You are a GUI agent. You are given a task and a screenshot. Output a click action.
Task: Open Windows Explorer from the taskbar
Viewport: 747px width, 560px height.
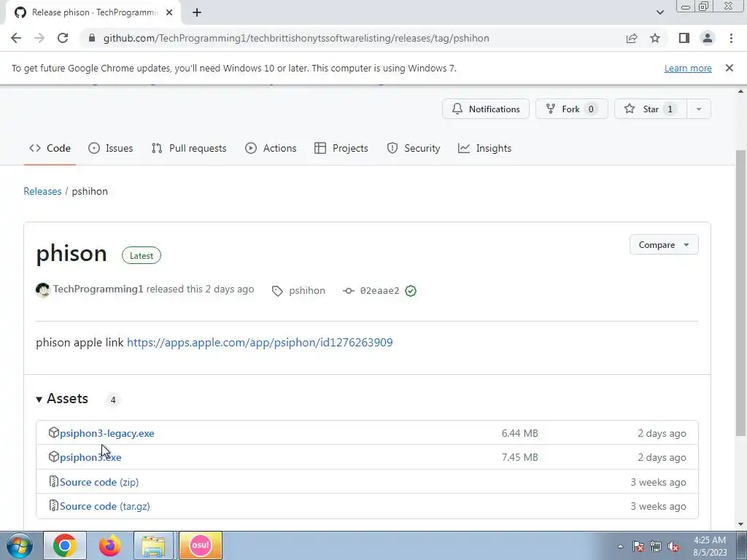coord(153,545)
